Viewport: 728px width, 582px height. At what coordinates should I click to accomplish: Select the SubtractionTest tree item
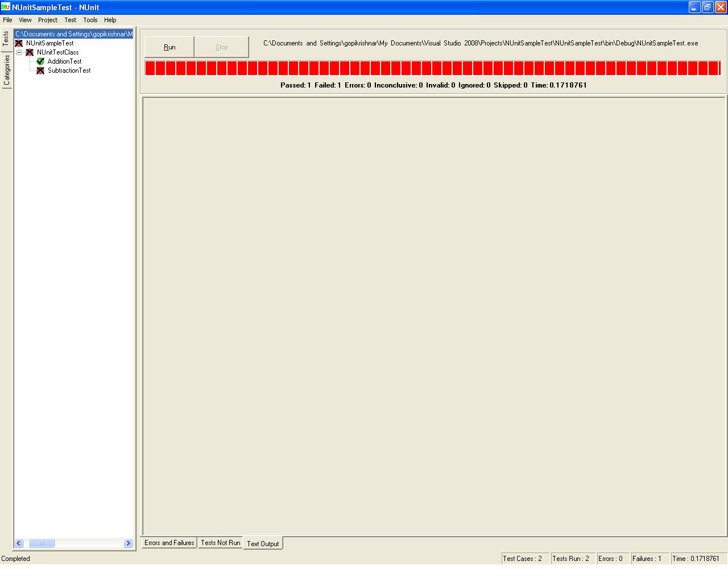69,70
